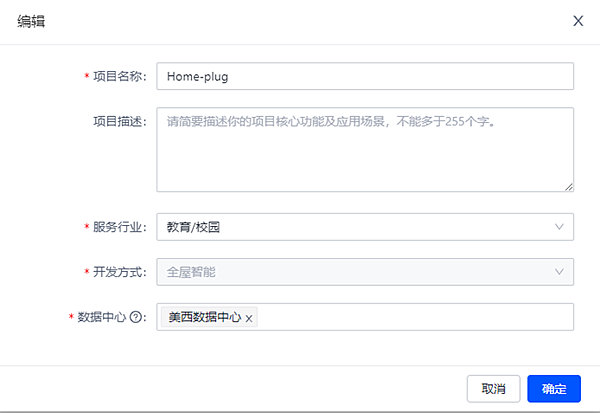Click the 项目描述 field label

click(119, 121)
